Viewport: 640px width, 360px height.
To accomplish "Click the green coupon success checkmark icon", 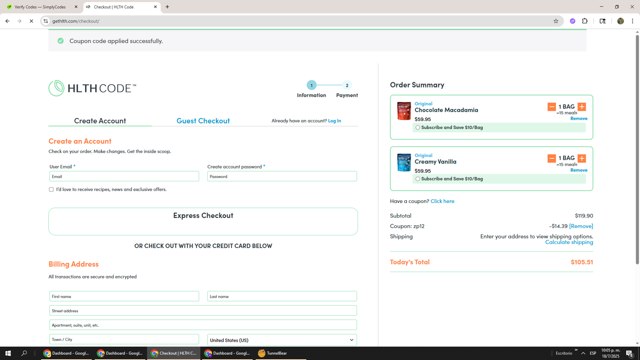I will click(x=60, y=41).
